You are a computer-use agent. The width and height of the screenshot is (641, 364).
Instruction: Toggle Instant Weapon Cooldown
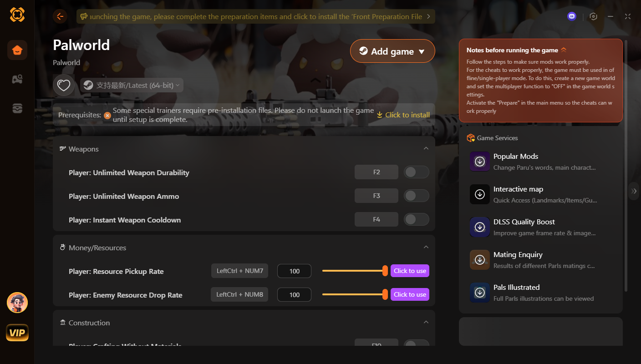coord(417,219)
